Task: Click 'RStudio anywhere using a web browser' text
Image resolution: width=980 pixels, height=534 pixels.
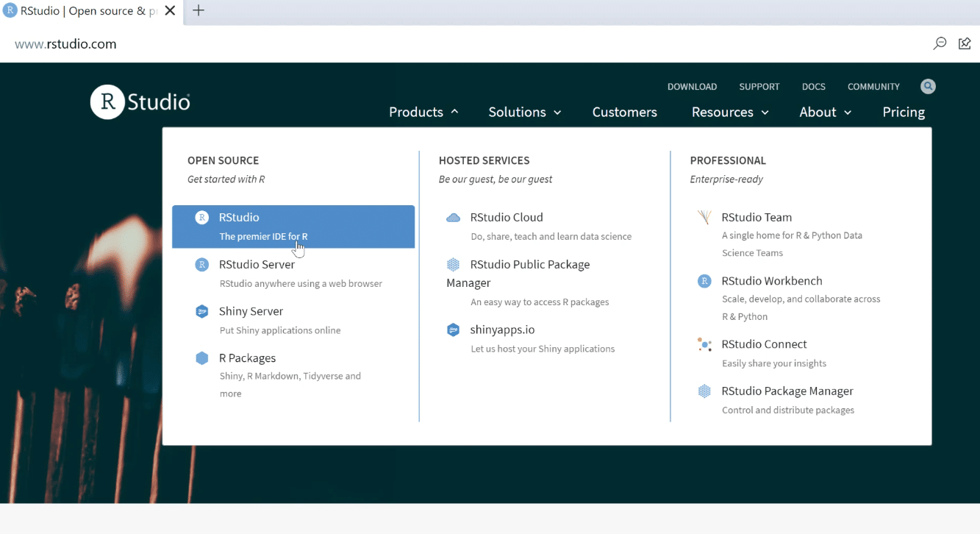Action: pyautogui.click(x=301, y=284)
